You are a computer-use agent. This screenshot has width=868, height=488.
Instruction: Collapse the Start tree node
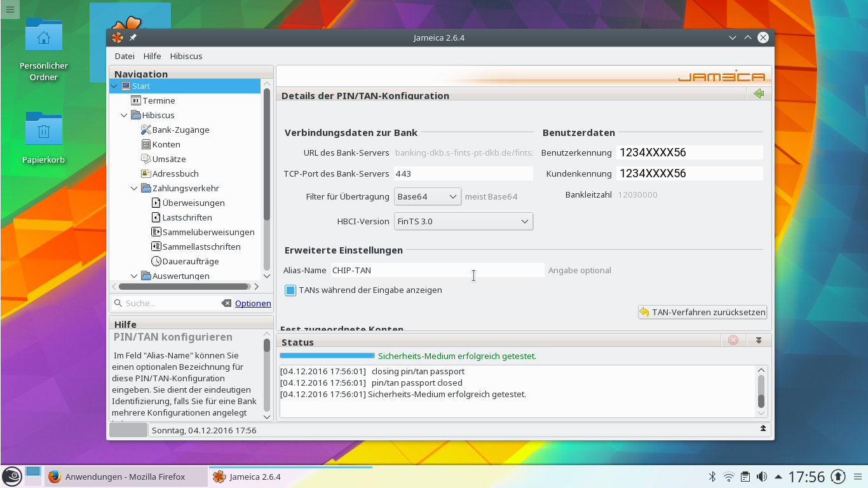click(114, 86)
